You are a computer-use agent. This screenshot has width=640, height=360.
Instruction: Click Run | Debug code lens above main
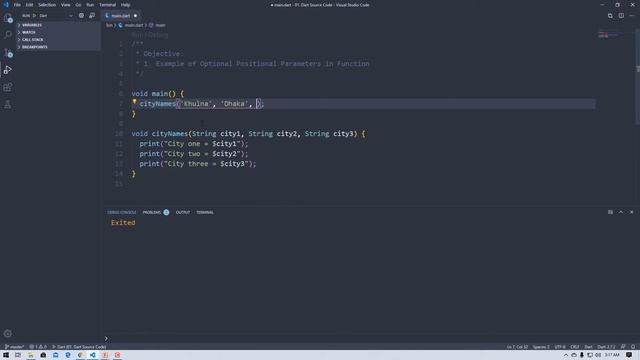click(150, 35)
